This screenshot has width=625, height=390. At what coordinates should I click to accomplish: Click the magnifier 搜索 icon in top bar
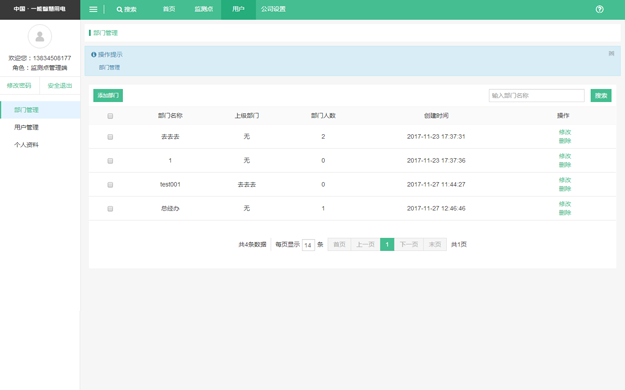pyautogui.click(x=126, y=9)
